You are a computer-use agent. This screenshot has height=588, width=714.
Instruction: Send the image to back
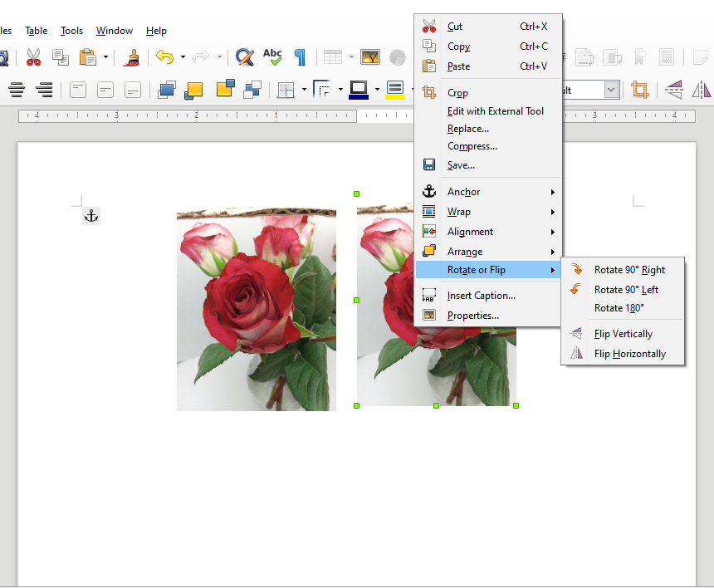coord(252,89)
